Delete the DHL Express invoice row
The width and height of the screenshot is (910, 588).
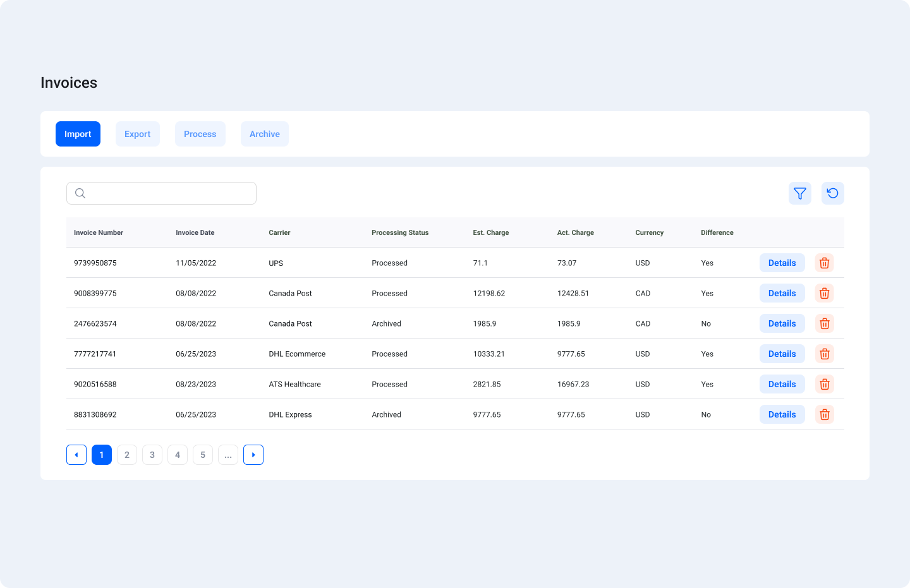[x=824, y=414]
